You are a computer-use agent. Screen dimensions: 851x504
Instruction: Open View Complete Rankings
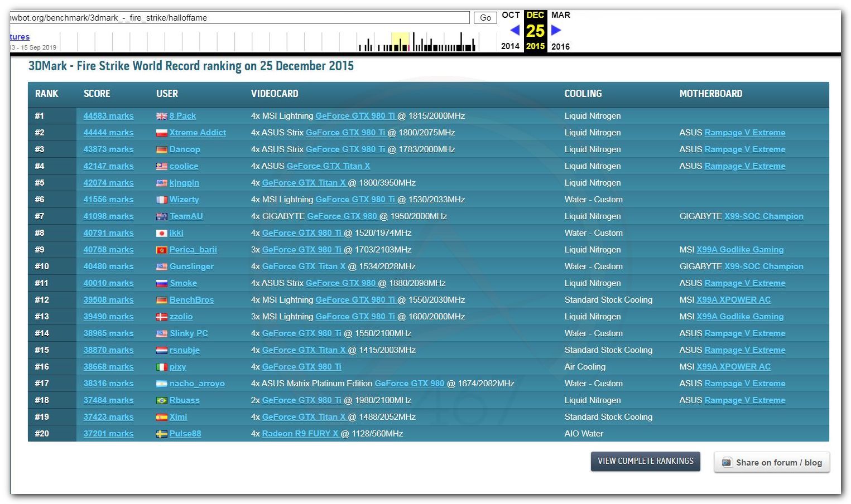pos(645,461)
